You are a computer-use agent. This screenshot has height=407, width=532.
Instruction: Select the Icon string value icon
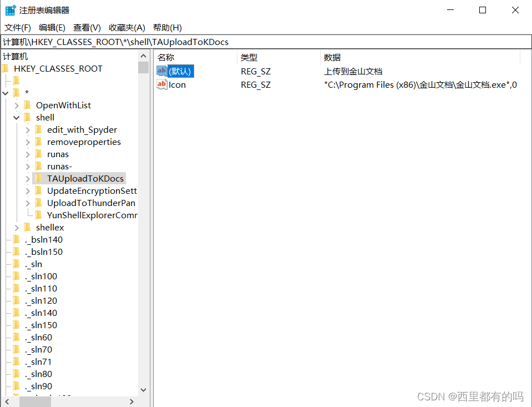(162, 84)
